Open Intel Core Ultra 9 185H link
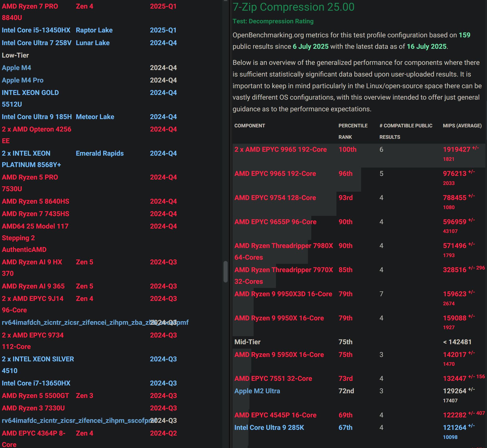487x448 pixels. (x=37, y=117)
